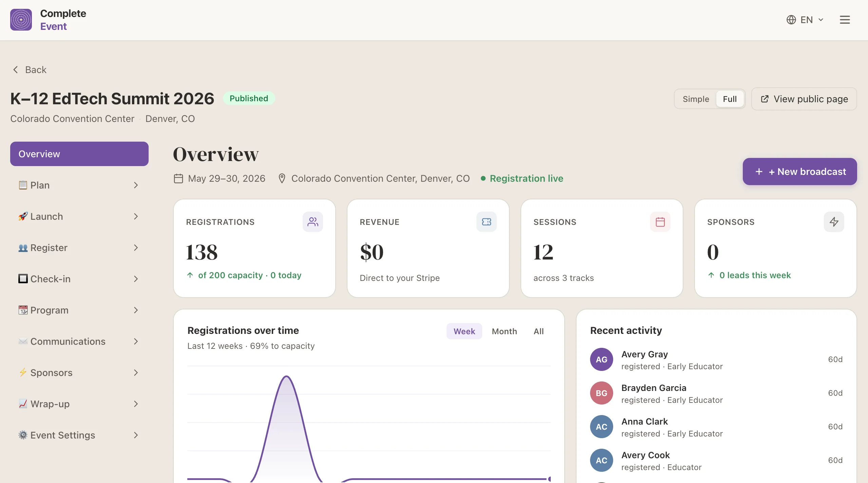868x483 pixels.
Task: Click the envelope icon beside Communications
Action: point(23,341)
